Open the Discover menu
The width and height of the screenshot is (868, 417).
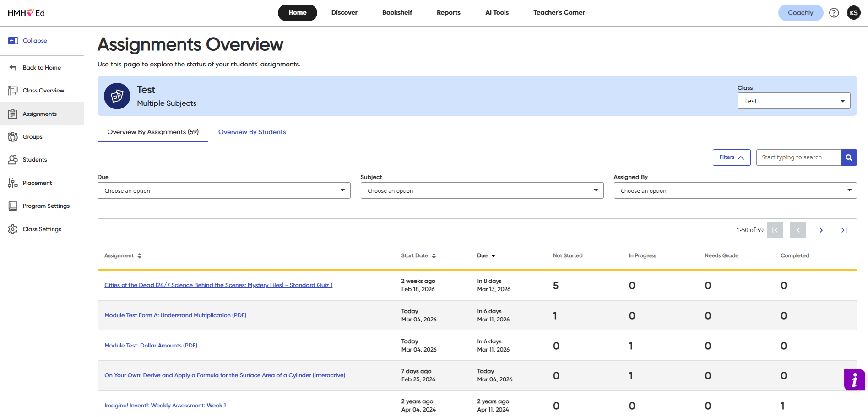pyautogui.click(x=344, y=13)
